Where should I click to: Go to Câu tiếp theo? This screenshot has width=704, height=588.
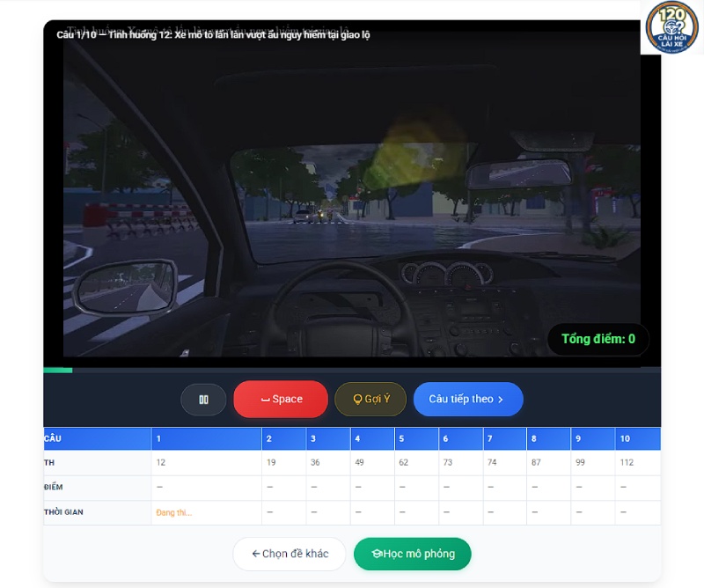468,399
